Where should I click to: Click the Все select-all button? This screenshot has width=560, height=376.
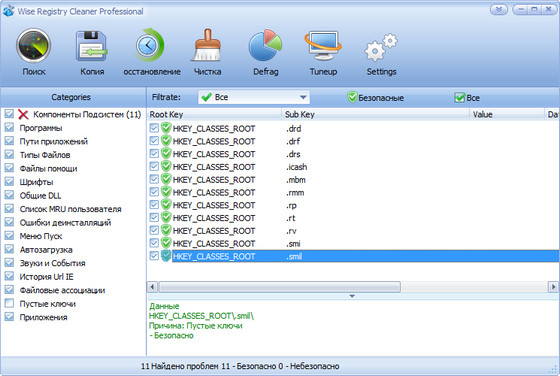coord(467,97)
